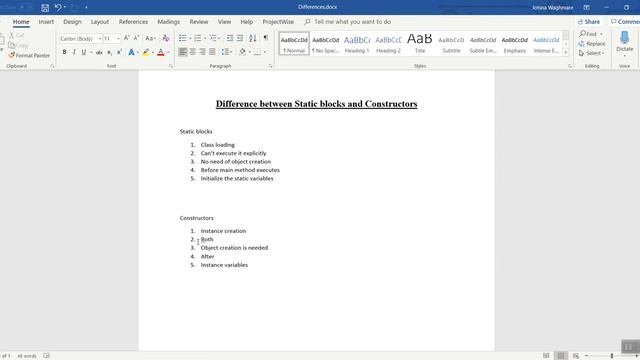The height and width of the screenshot is (360, 640).
Task: Click the Share button
Action: [x=589, y=22]
